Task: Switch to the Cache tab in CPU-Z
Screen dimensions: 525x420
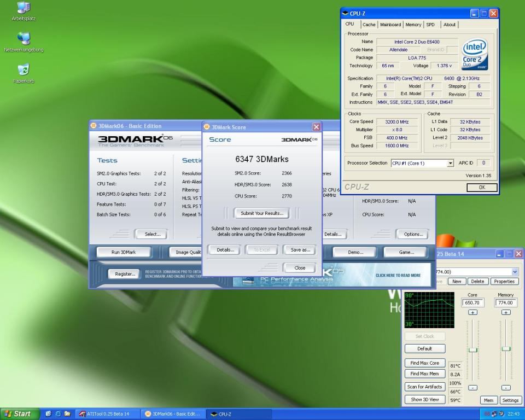Action: 369,25
